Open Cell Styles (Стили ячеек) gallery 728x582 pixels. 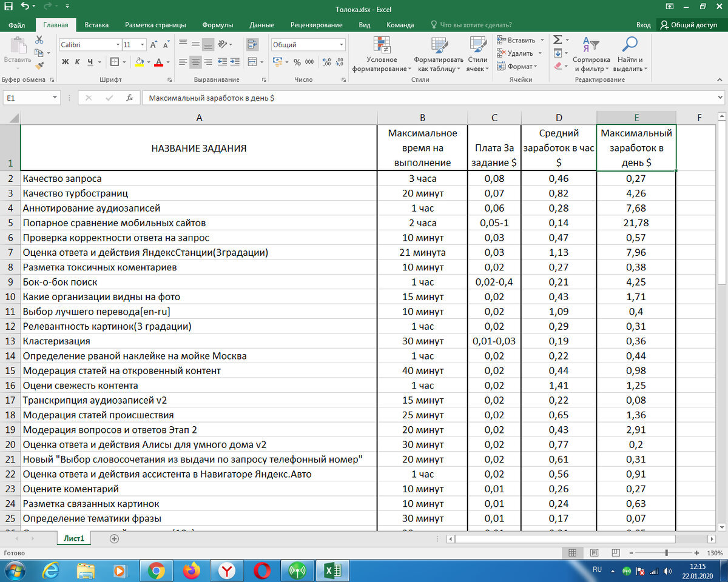click(x=477, y=54)
